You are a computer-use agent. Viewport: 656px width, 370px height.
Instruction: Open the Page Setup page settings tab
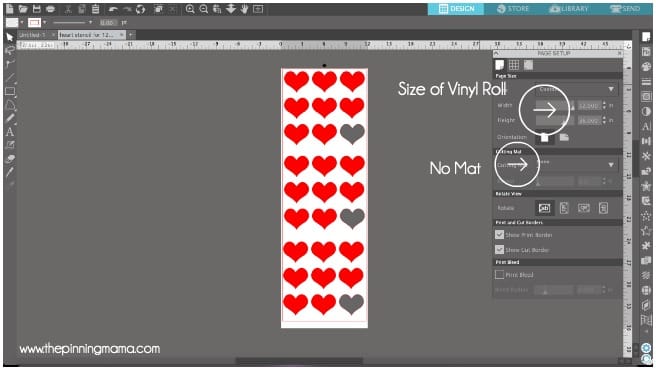tap(500, 65)
